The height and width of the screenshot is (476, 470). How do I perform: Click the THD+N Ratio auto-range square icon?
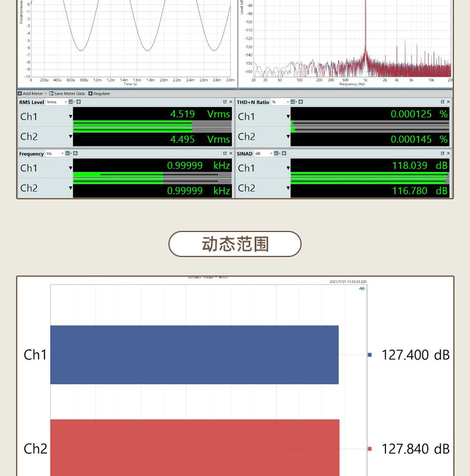pos(300,102)
